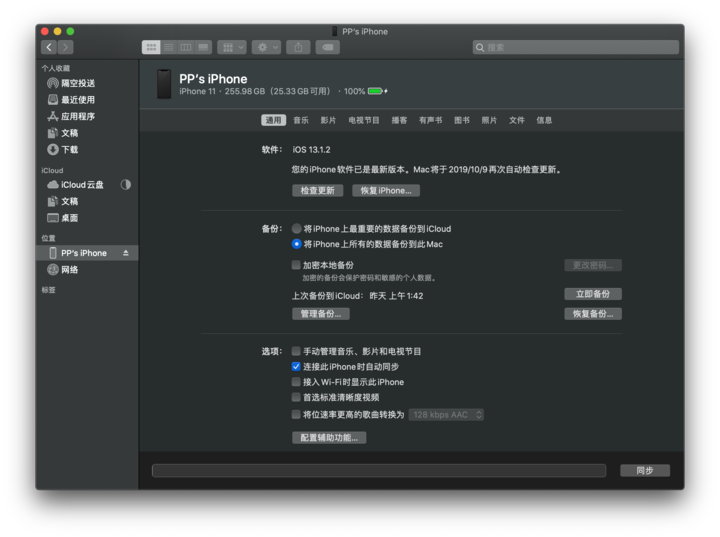Viewport: 720px width, 537px height.
Task: Switch to icon view in toolbar
Action: tap(151, 47)
